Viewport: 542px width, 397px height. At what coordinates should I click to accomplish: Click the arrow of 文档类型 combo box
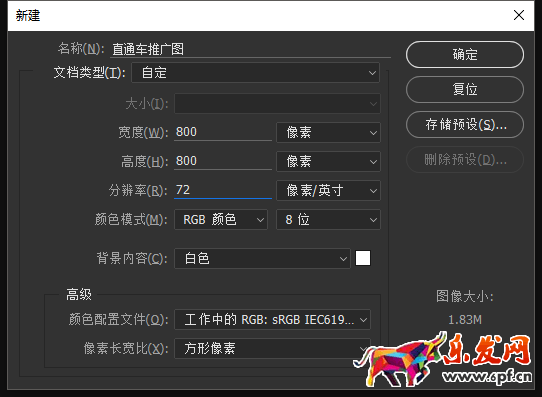(372, 73)
